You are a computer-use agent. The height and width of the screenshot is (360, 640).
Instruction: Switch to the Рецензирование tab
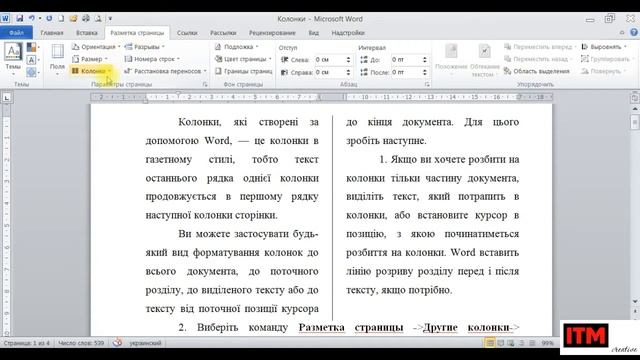272,33
